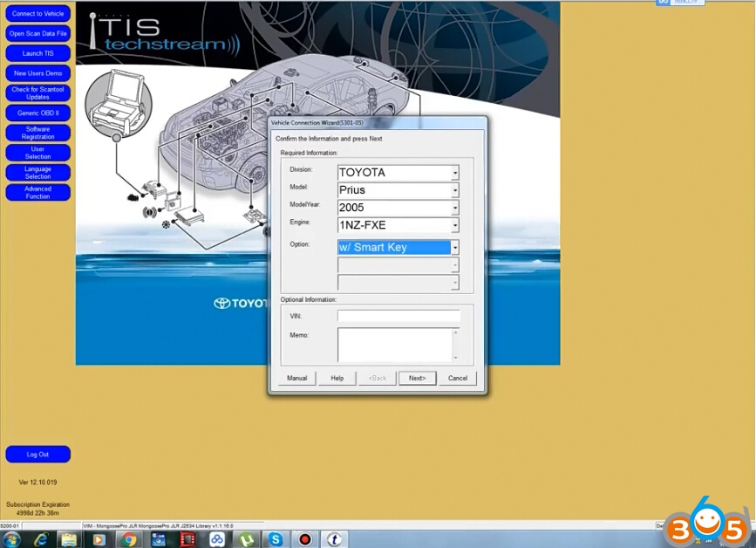
Task: Click Open Scan Data File
Action: click(x=38, y=33)
